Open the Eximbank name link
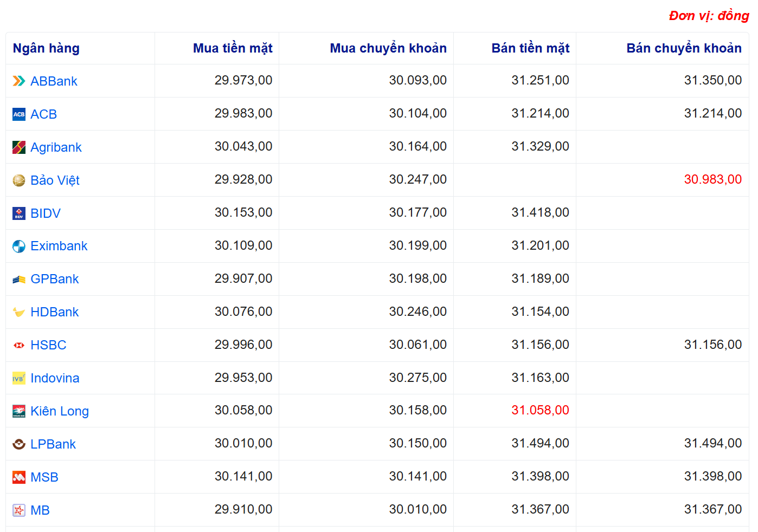The width and height of the screenshot is (758, 532). pos(59,246)
